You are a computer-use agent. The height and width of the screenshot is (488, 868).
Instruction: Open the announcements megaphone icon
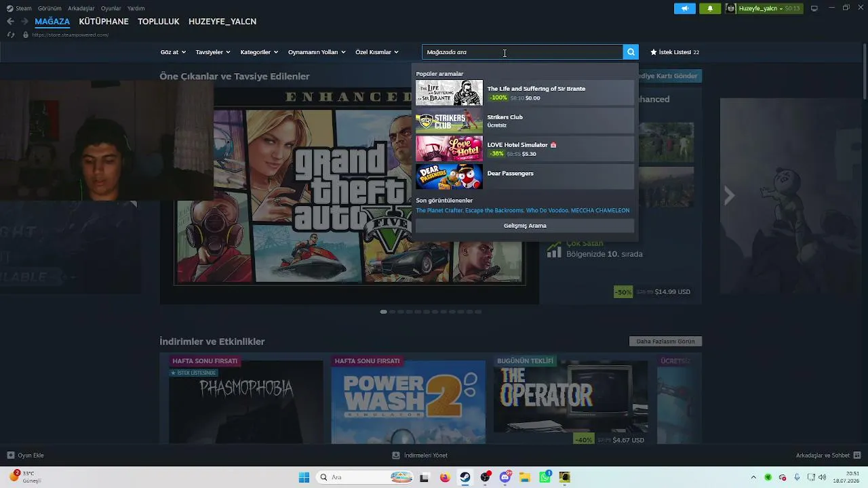pyautogui.click(x=685, y=8)
